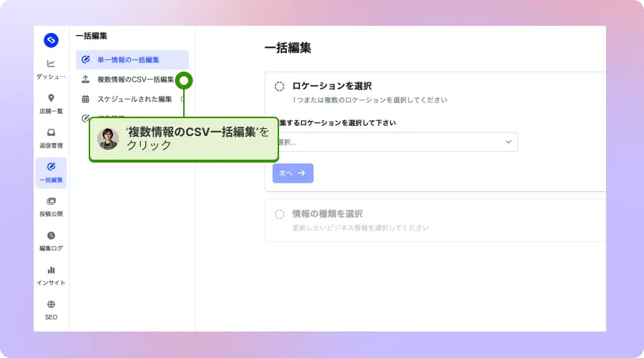
Task: Select the 一括編集 sidebar icon
Action: [x=51, y=167]
